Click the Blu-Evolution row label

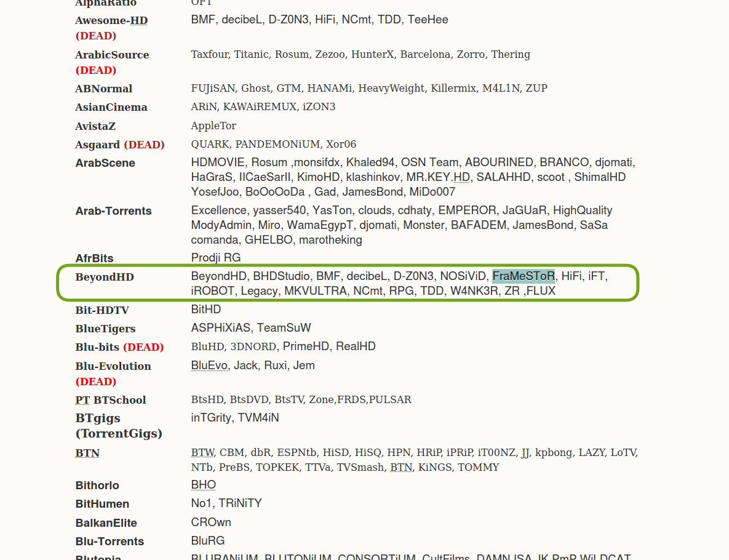click(x=113, y=367)
